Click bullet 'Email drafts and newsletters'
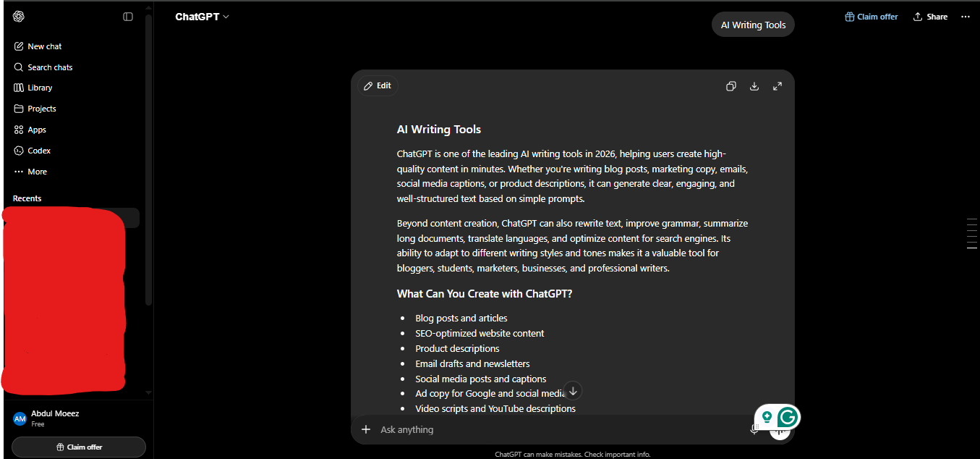 point(472,363)
